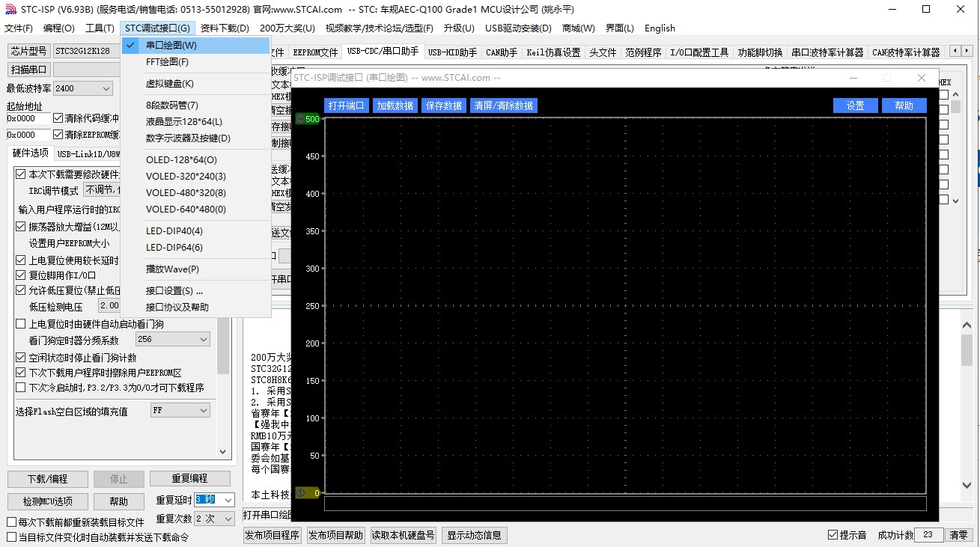Click the 打开端口 button
The width and height of the screenshot is (980, 547).
[x=346, y=106]
